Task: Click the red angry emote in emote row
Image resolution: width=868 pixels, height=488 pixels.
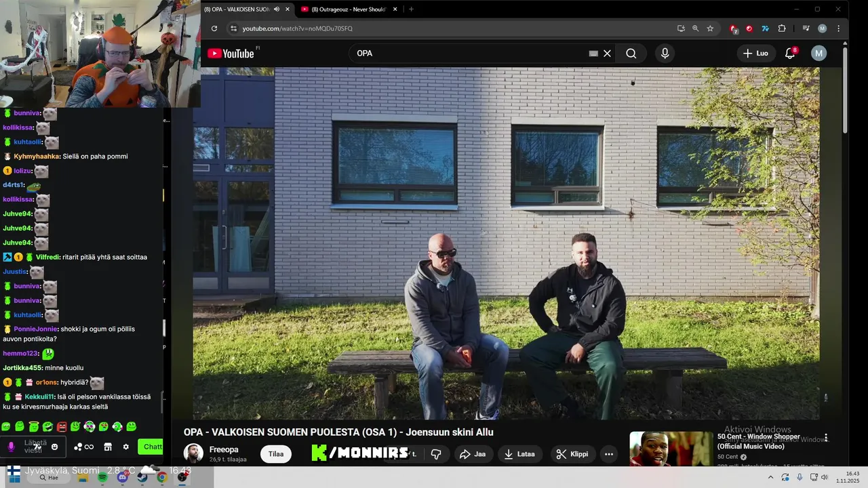Action: pos(62,426)
